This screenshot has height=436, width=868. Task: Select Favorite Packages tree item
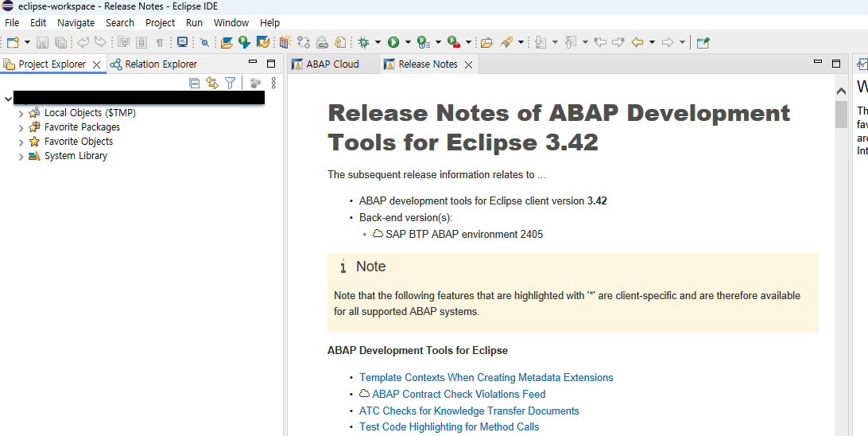(82, 127)
